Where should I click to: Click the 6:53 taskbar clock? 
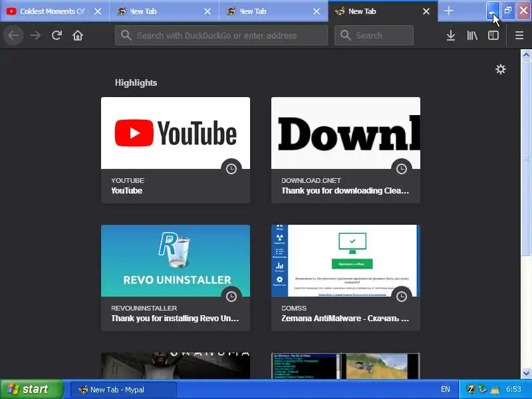click(x=513, y=389)
